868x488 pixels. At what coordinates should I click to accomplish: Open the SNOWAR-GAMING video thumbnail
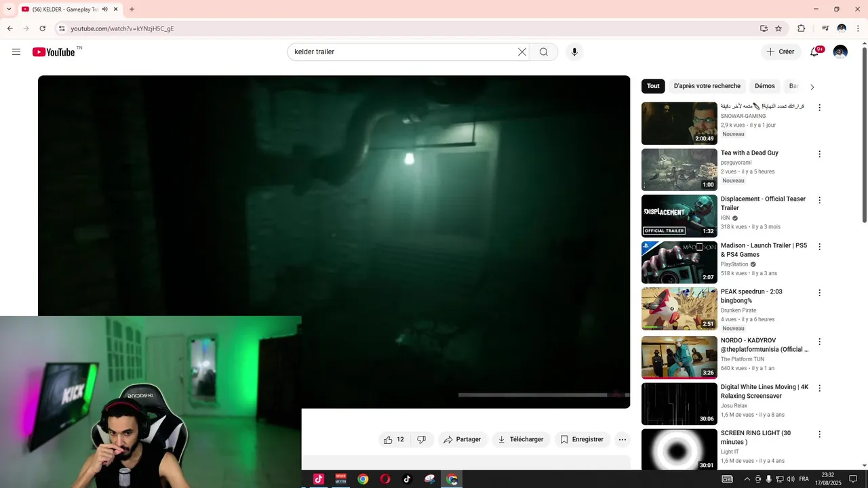point(679,123)
